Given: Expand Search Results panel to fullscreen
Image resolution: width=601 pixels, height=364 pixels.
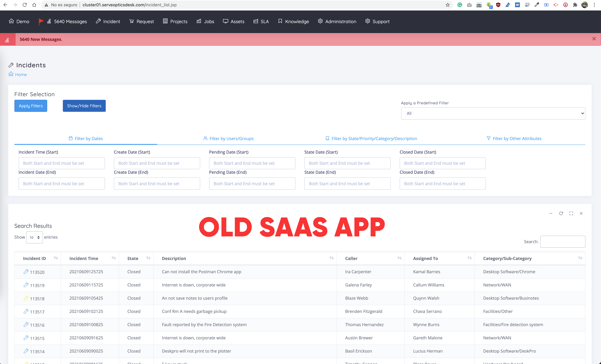Looking at the screenshot, I should point(571,213).
